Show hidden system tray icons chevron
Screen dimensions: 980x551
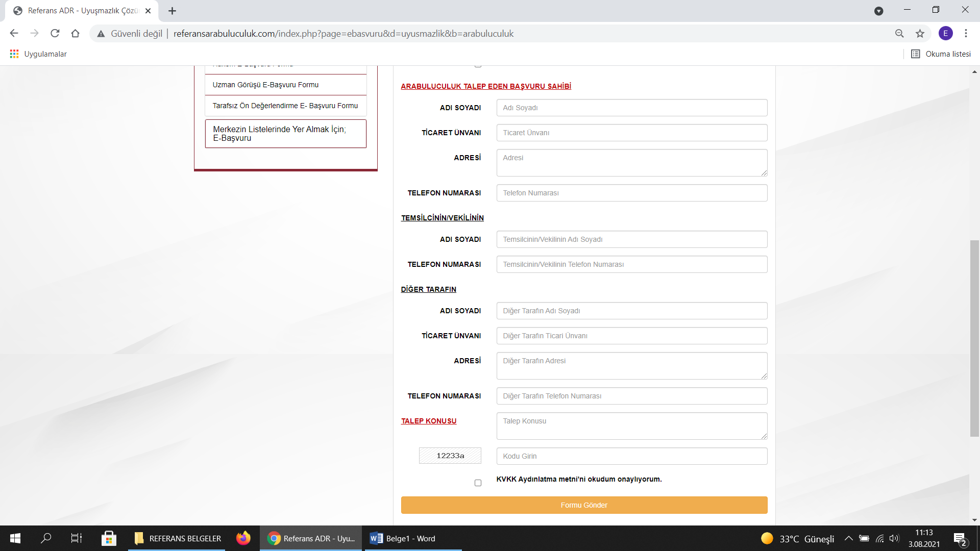848,538
